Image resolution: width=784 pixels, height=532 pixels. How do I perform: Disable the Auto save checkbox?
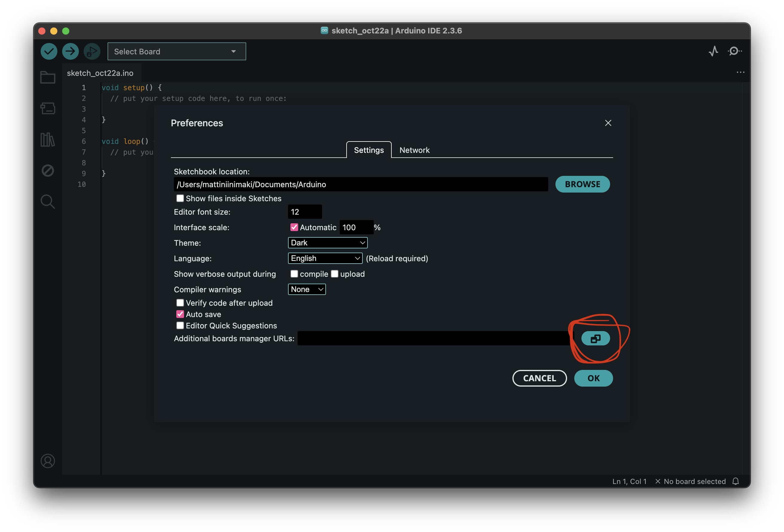click(180, 314)
